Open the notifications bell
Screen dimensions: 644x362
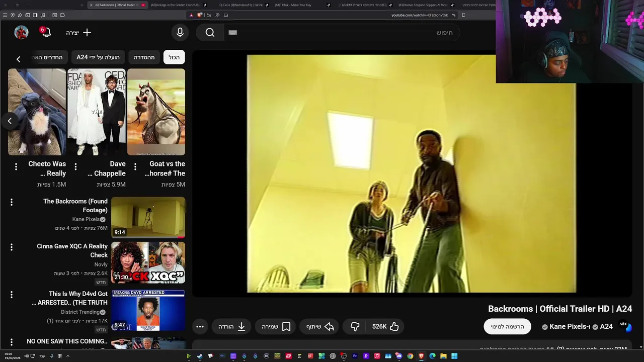click(46, 33)
